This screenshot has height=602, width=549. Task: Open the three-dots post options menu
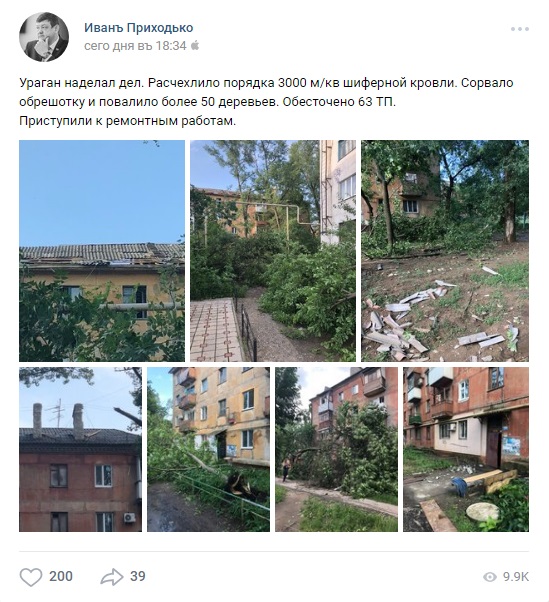520,29
